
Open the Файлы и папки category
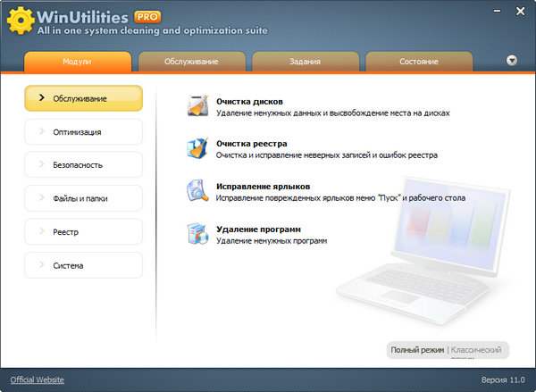click(x=83, y=198)
